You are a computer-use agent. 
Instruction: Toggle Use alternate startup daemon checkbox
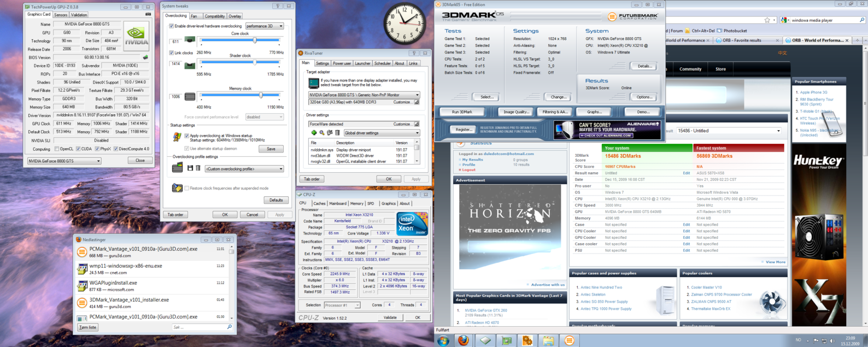point(187,149)
